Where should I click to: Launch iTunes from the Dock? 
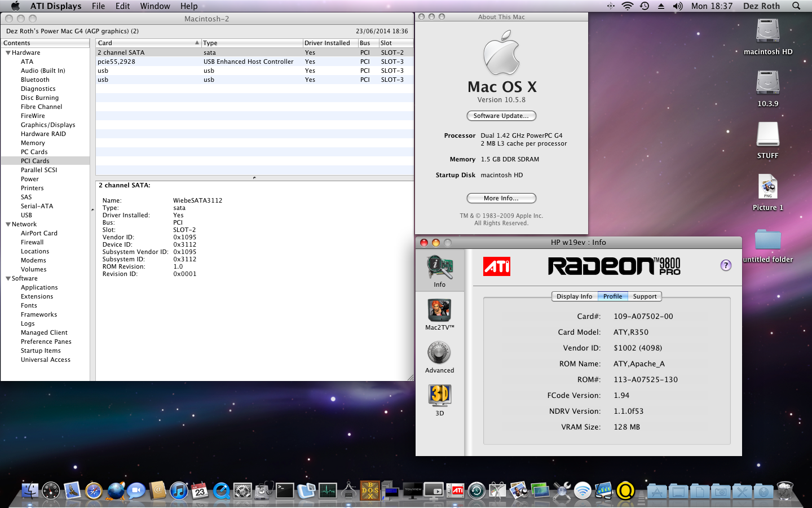click(x=179, y=491)
